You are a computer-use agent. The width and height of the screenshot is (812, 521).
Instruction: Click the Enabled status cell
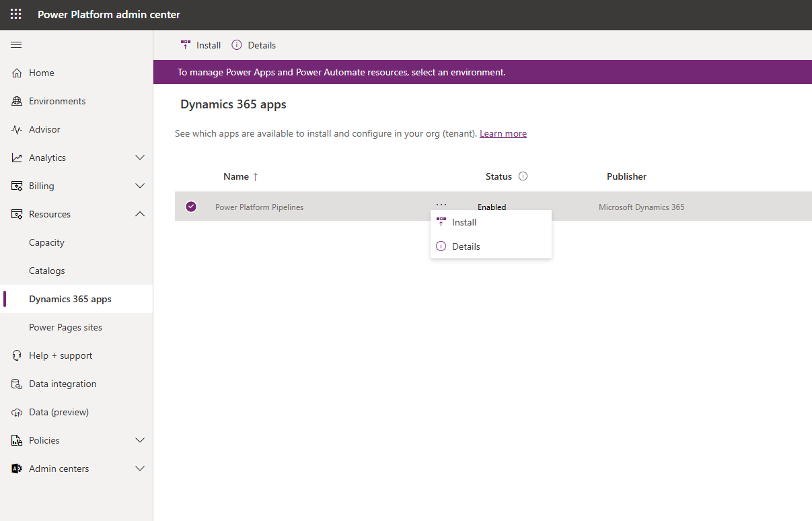pyautogui.click(x=492, y=207)
